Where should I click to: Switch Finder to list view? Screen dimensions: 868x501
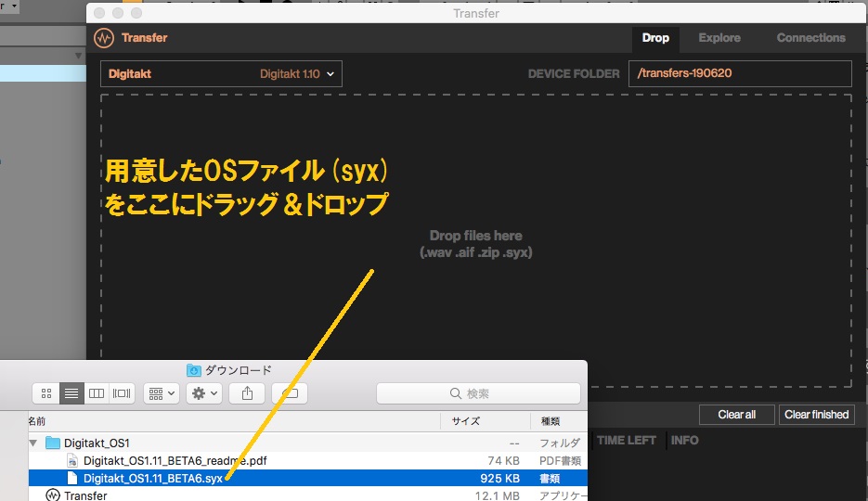point(71,393)
